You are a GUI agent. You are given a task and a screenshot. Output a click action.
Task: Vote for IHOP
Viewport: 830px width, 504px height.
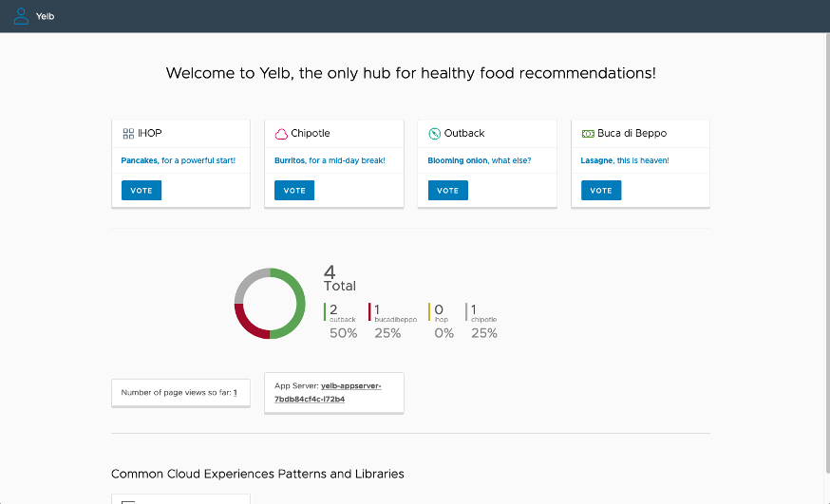(141, 191)
